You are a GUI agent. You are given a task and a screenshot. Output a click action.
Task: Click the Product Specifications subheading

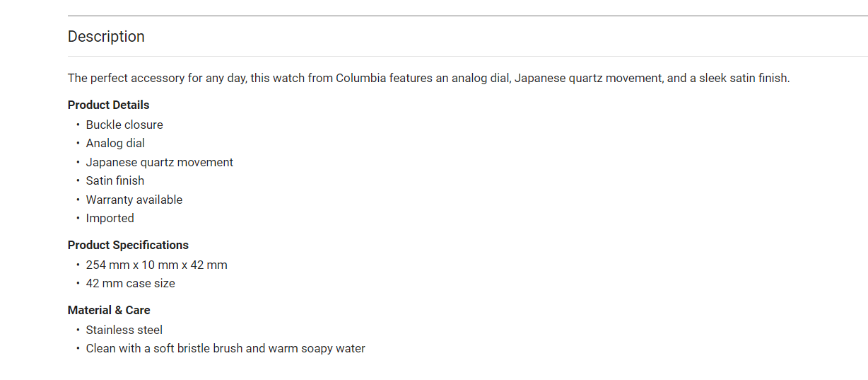click(128, 245)
